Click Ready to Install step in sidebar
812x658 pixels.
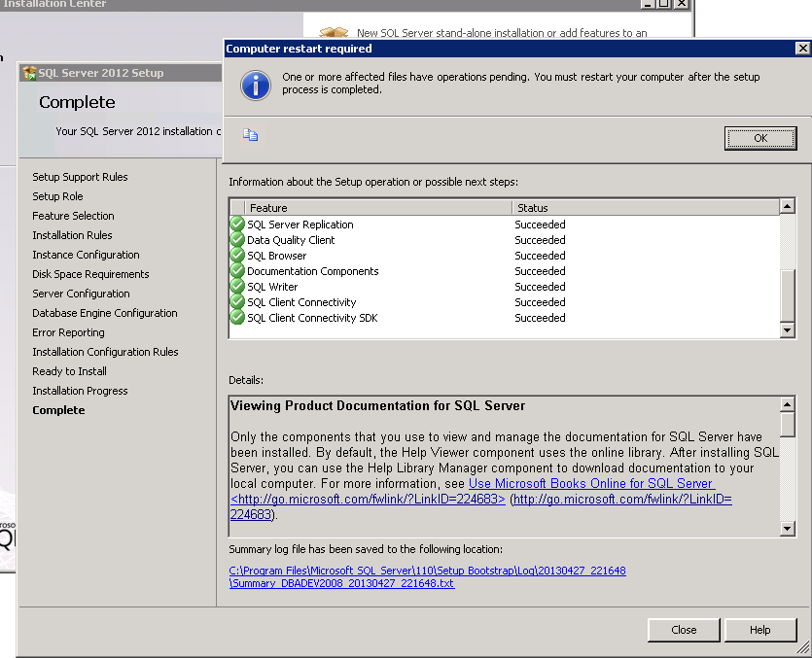coord(69,371)
